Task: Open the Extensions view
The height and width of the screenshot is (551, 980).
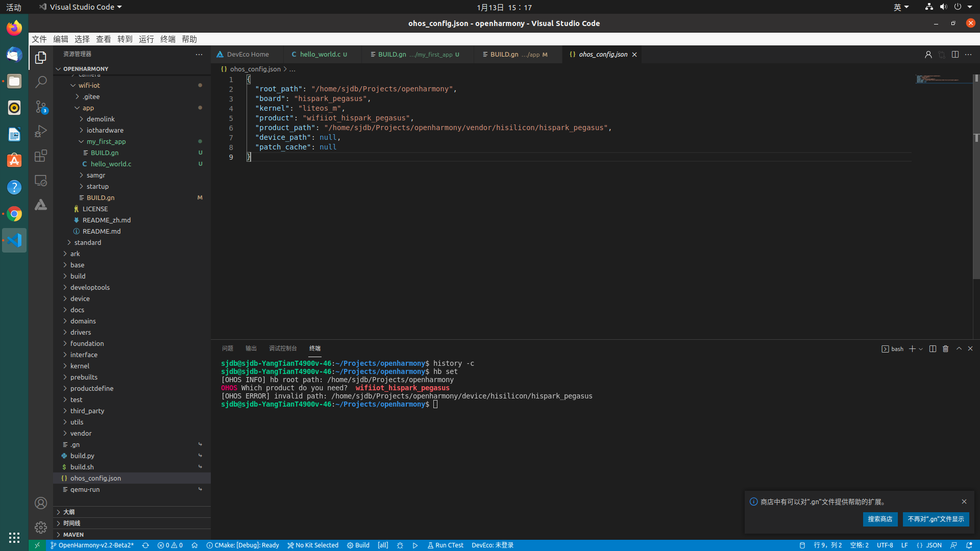Action: pos(41,156)
